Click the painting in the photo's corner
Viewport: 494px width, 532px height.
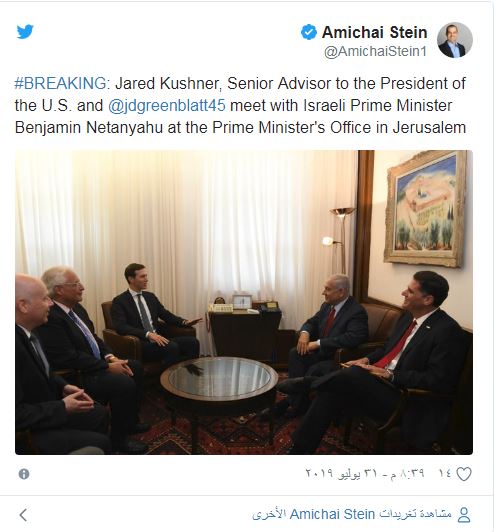425,209
